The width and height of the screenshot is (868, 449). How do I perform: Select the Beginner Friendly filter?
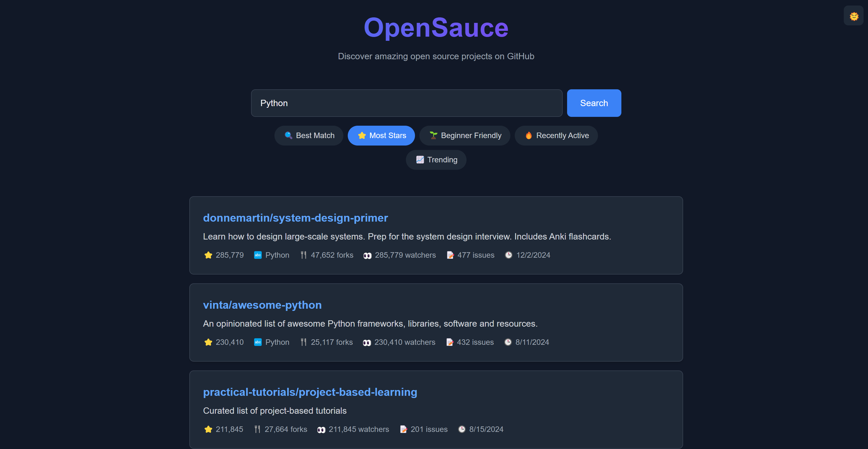click(464, 135)
